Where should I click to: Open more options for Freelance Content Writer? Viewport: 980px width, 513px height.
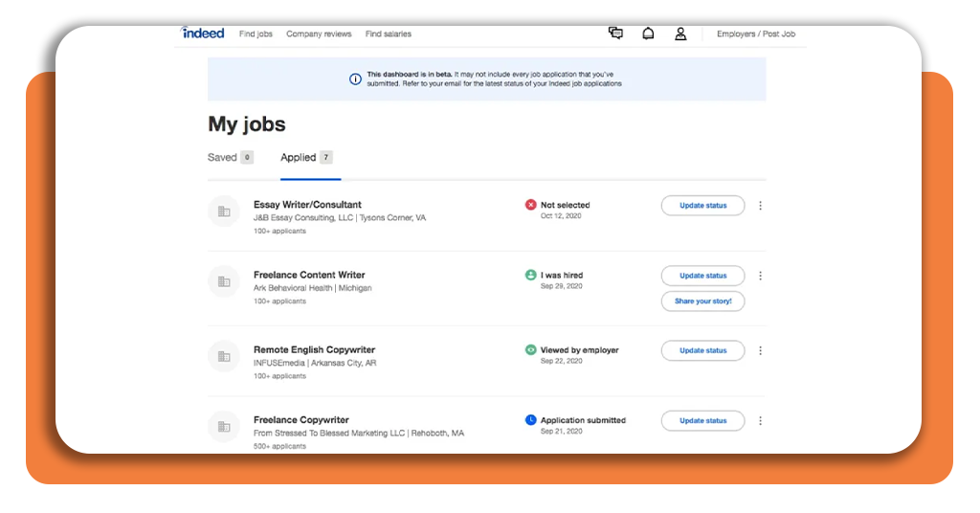click(760, 276)
